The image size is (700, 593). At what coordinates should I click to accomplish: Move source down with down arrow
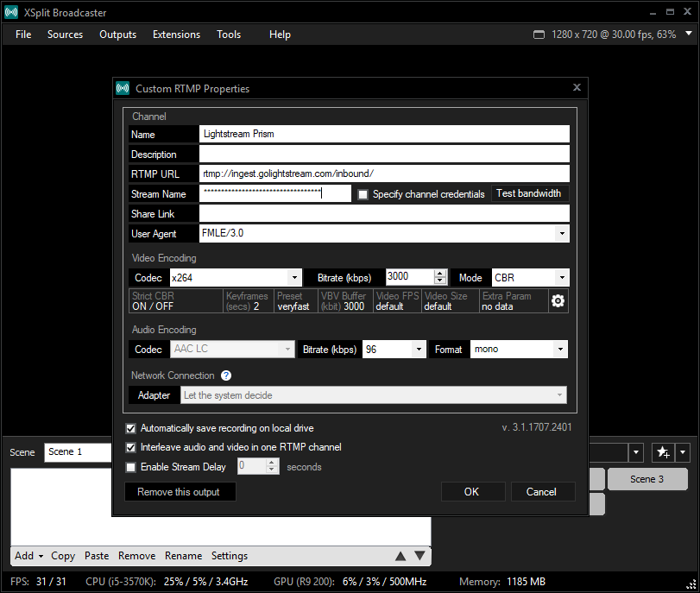point(419,556)
